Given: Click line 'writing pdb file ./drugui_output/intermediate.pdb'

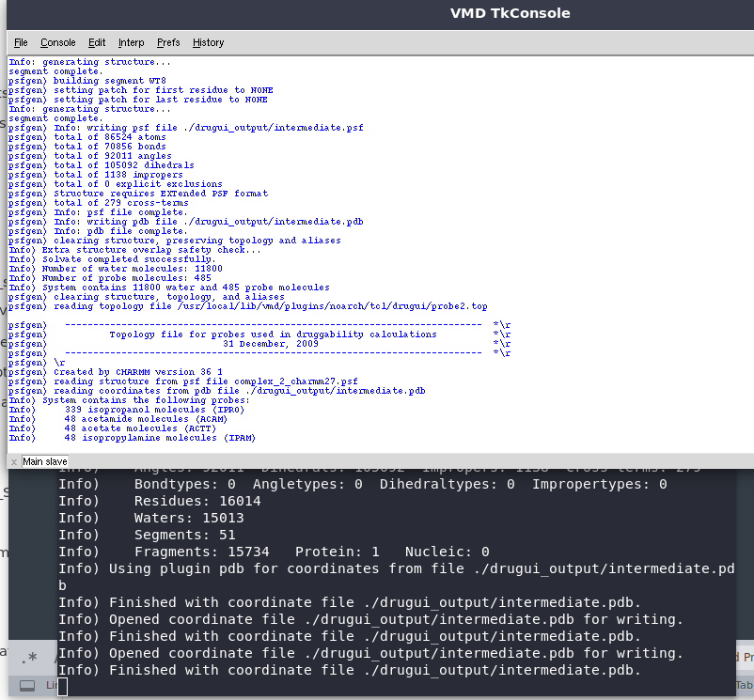Looking at the screenshot, I should (x=186, y=222).
